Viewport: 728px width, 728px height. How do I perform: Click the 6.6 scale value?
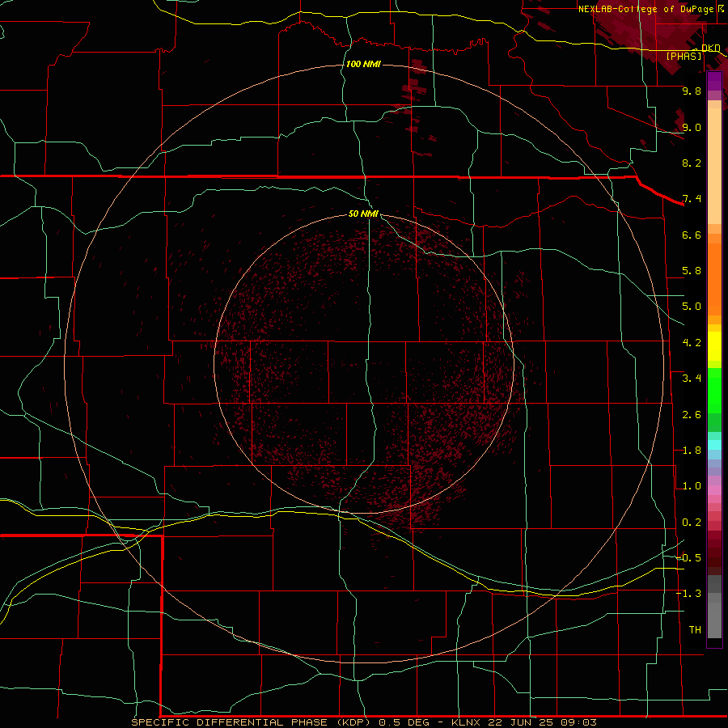[x=692, y=235]
